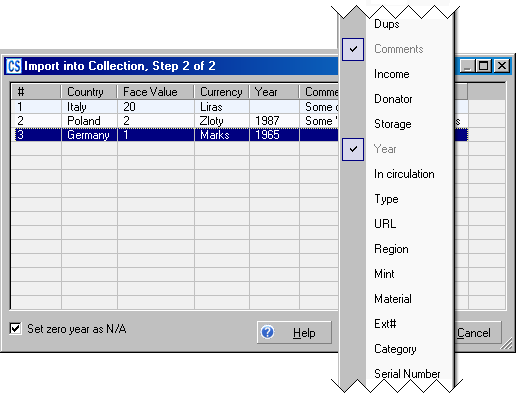
Task: Select the Germany cell in row 3
Action: [89, 135]
